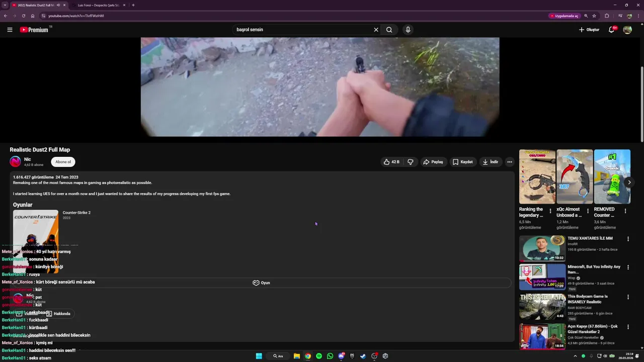The image size is (644, 362).
Task: Click Uygulamada aç button
Action: coord(565,16)
